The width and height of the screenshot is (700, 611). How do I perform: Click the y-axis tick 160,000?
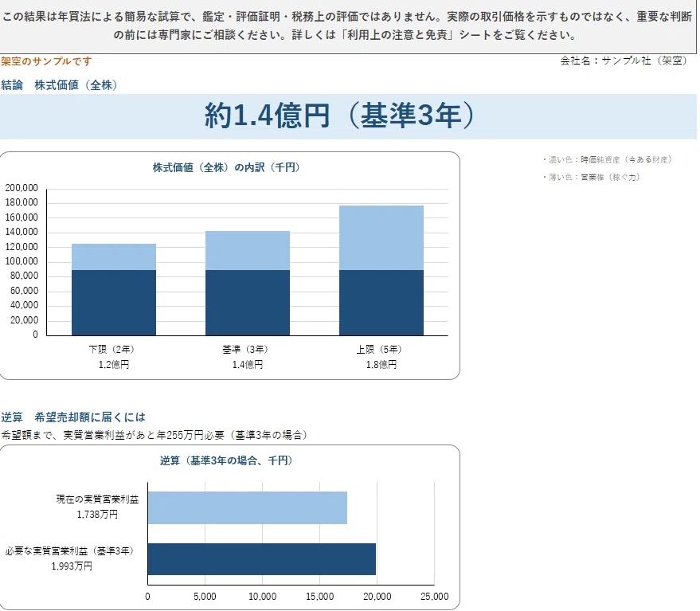[22, 217]
